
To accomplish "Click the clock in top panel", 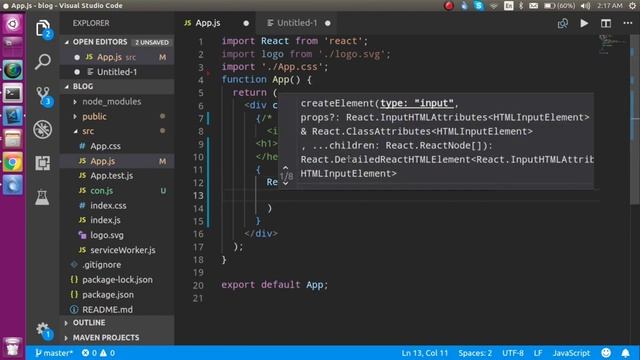I will (610, 5).
